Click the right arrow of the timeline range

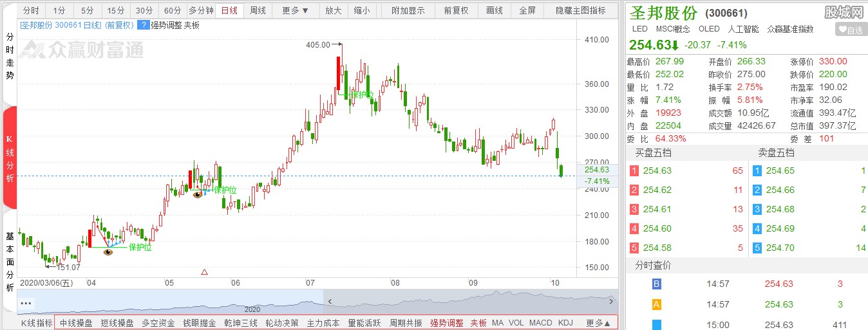pyautogui.click(x=612, y=301)
